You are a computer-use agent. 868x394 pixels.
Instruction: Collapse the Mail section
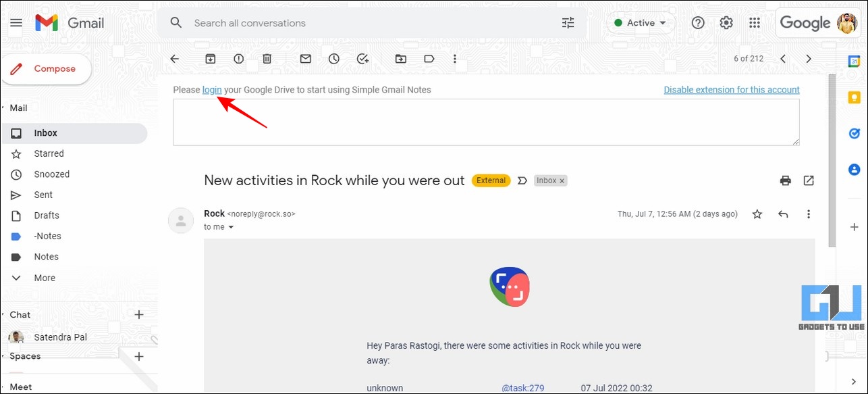(4, 107)
